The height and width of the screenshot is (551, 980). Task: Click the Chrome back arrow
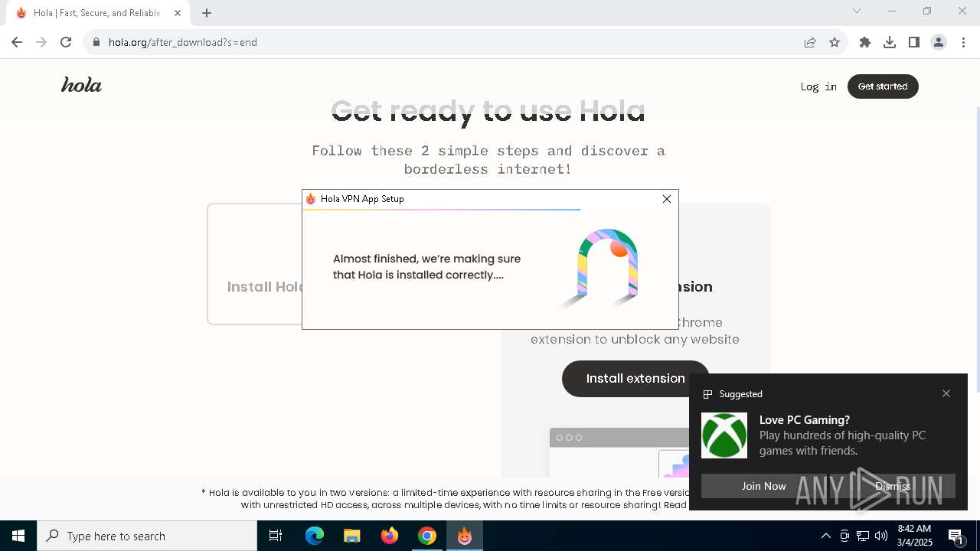(x=17, y=42)
